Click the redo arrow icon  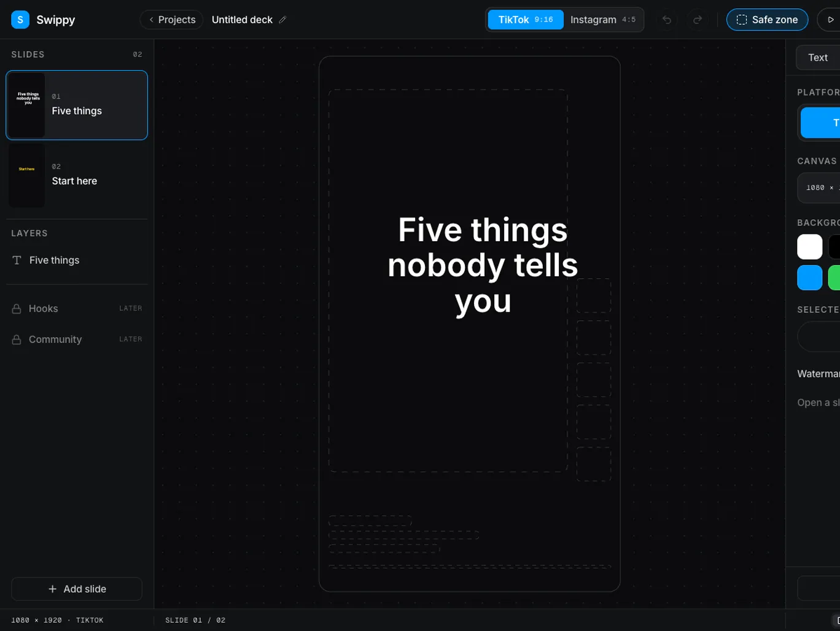[x=698, y=20]
